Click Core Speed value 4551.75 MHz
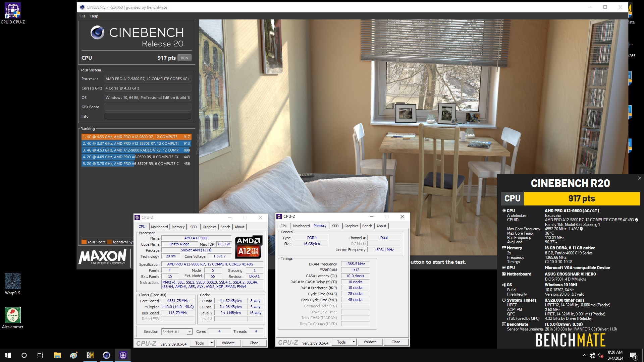This screenshot has width=644, height=362. pos(178,301)
